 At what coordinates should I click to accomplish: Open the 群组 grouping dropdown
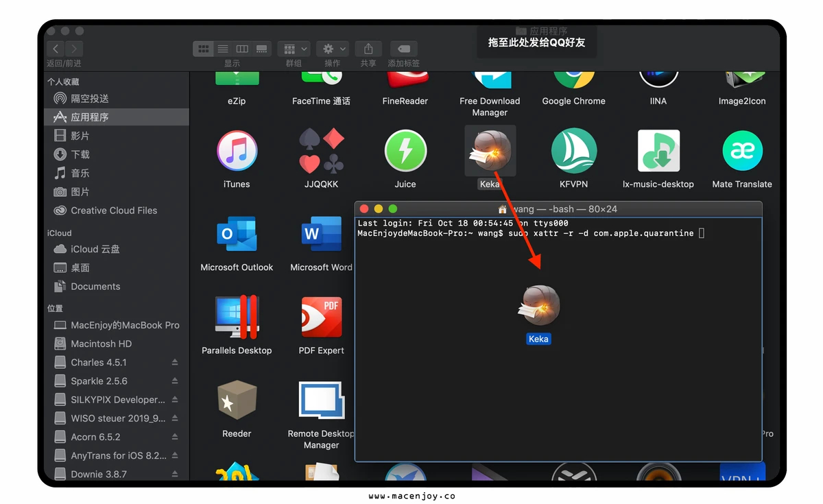tap(294, 49)
